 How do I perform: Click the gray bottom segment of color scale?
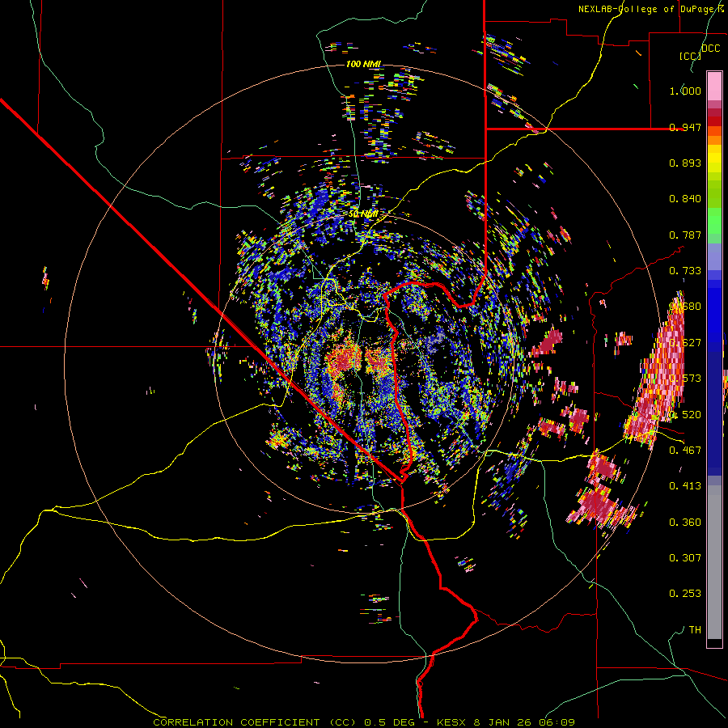tap(714, 562)
